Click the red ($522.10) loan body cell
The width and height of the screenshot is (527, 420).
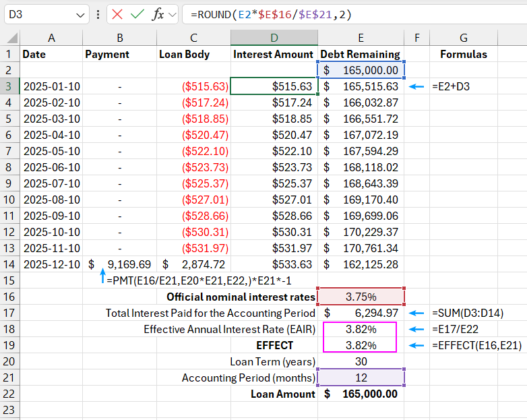click(193, 151)
